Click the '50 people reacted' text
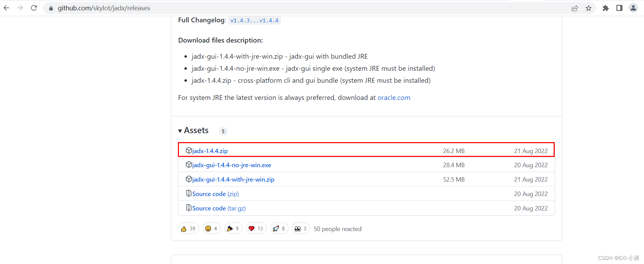644x264 pixels. (338, 229)
